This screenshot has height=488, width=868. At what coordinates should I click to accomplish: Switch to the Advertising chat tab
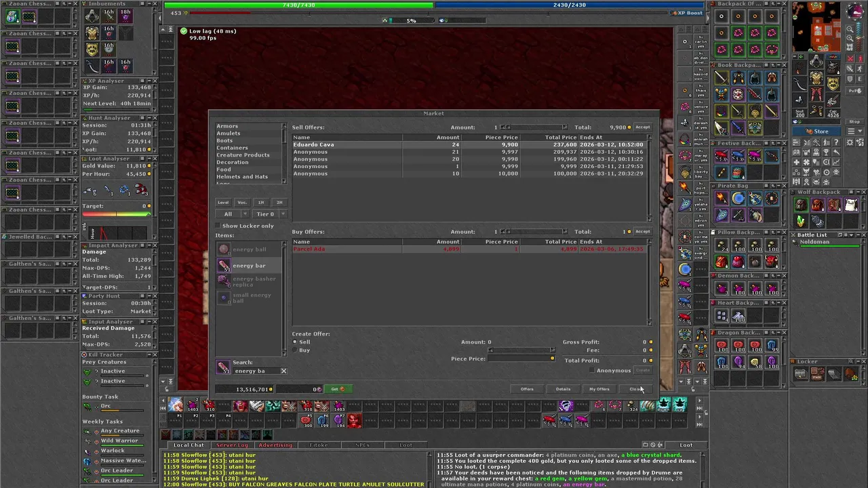(275, 445)
